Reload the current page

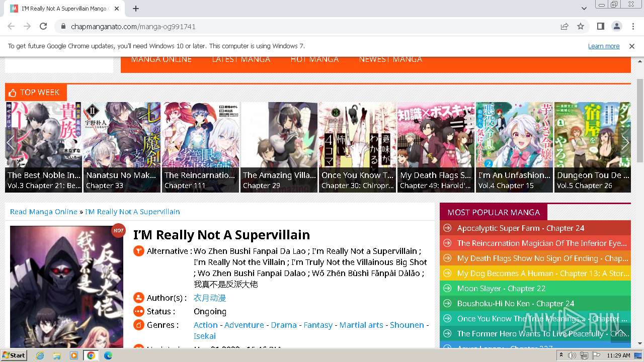(43, 26)
